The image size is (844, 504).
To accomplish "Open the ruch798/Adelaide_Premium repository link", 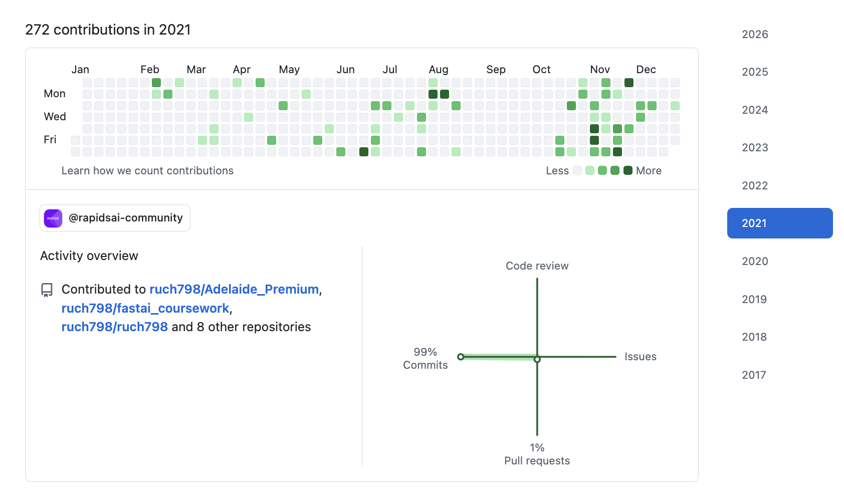I will coord(234,290).
